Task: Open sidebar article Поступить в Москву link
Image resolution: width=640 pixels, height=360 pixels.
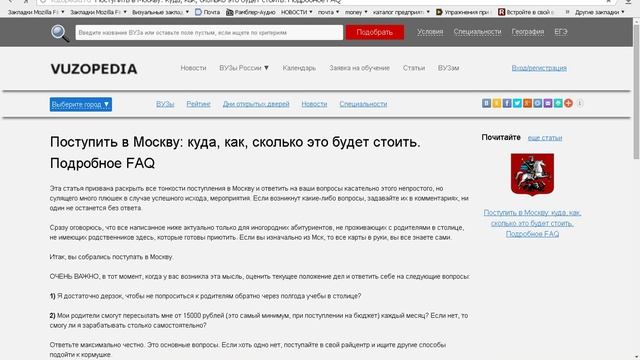Action: (532, 223)
